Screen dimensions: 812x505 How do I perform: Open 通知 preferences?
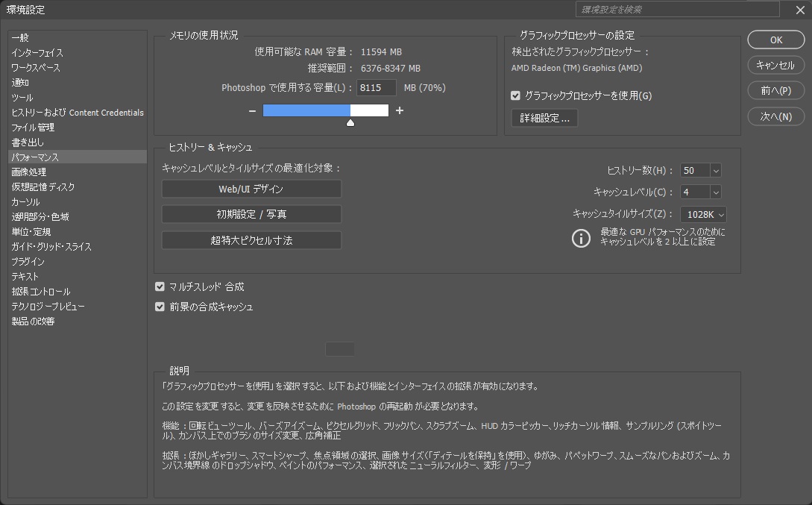click(77, 83)
